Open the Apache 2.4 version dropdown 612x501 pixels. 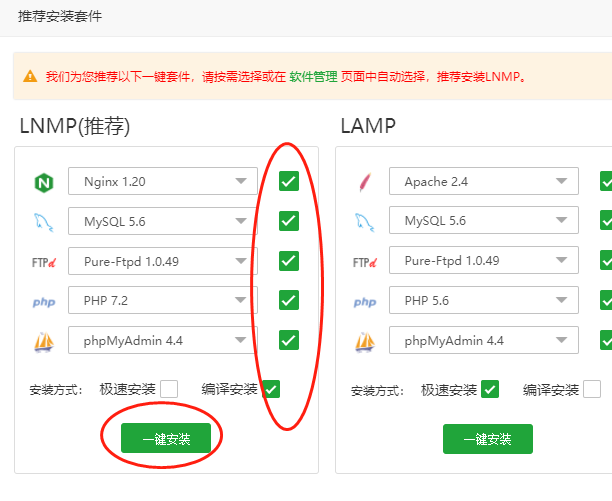(x=484, y=181)
